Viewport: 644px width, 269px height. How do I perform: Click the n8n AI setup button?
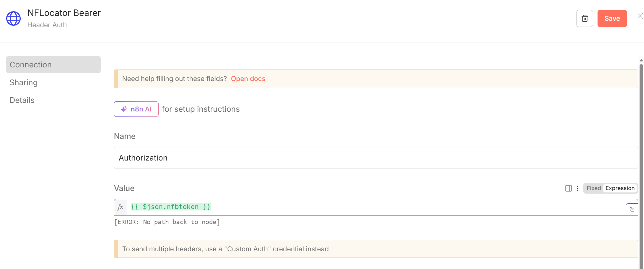pyautogui.click(x=136, y=109)
